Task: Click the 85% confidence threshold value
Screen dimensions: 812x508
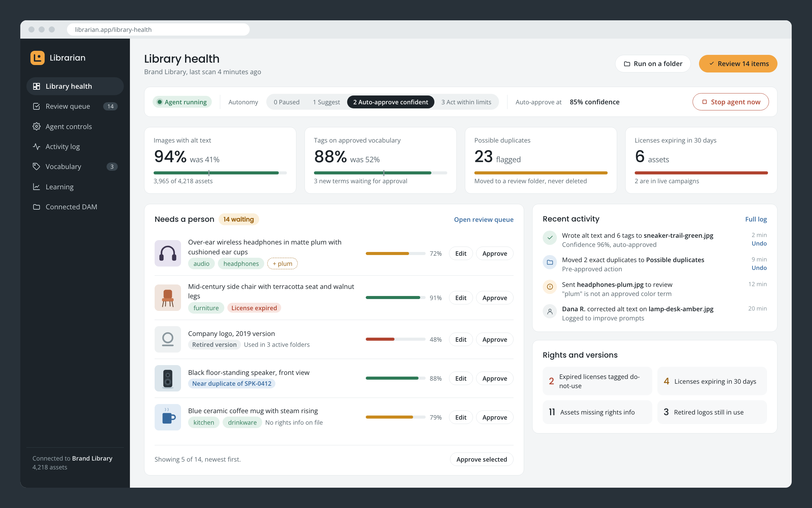Action: 594,102
